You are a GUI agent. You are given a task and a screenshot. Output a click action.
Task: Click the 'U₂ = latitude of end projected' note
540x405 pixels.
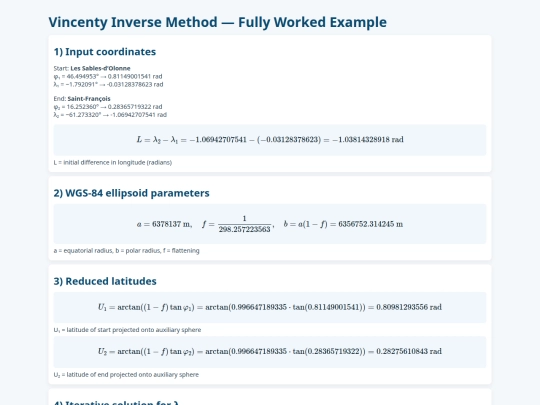(126, 374)
